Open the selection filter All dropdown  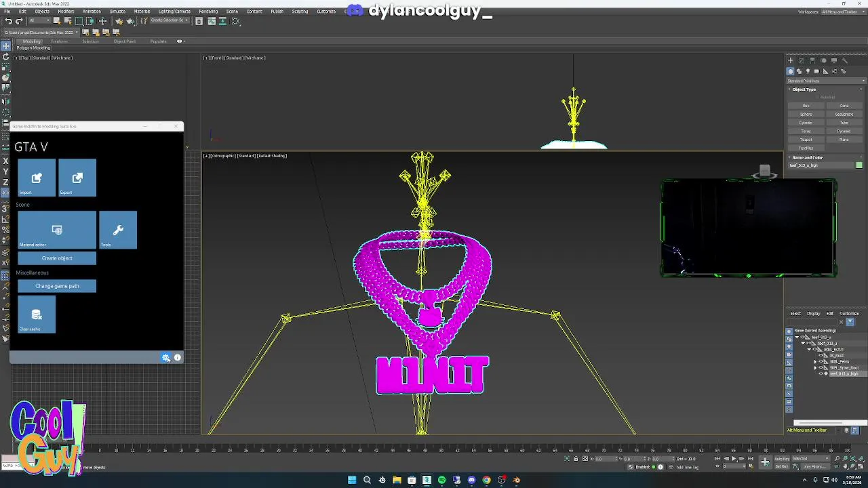39,20
